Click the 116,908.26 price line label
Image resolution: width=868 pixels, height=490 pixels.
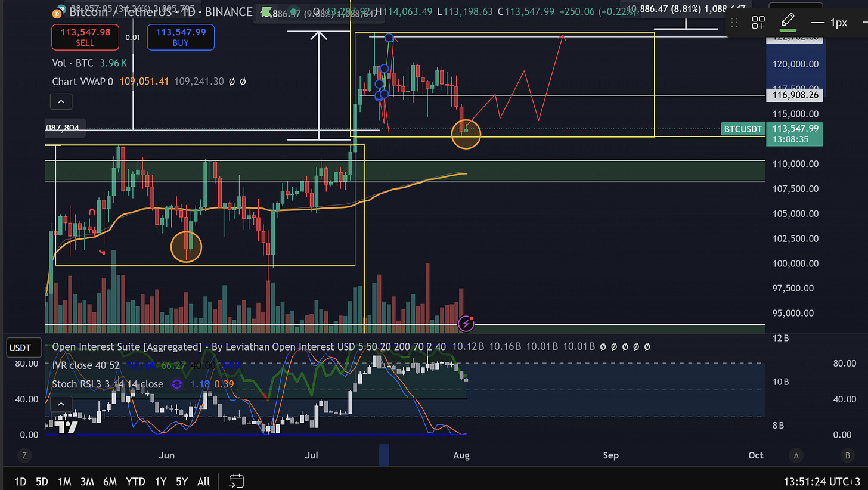(794, 95)
